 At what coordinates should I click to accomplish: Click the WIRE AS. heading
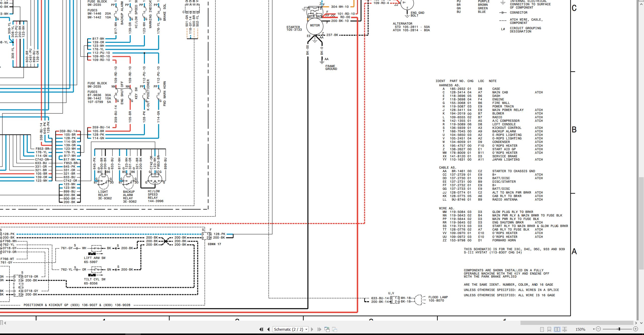click(x=447, y=208)
